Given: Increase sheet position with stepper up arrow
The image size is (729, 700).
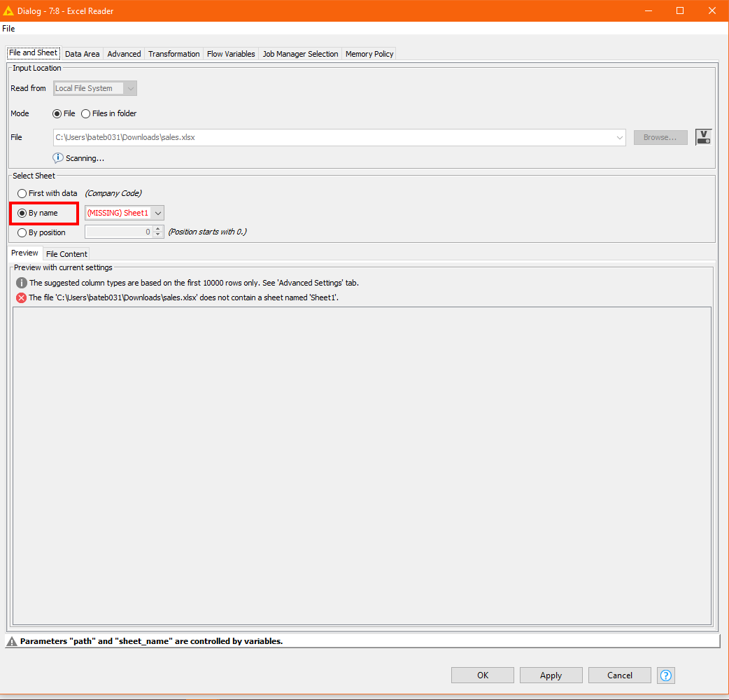Looking at the screenshot, I should 158,229.
